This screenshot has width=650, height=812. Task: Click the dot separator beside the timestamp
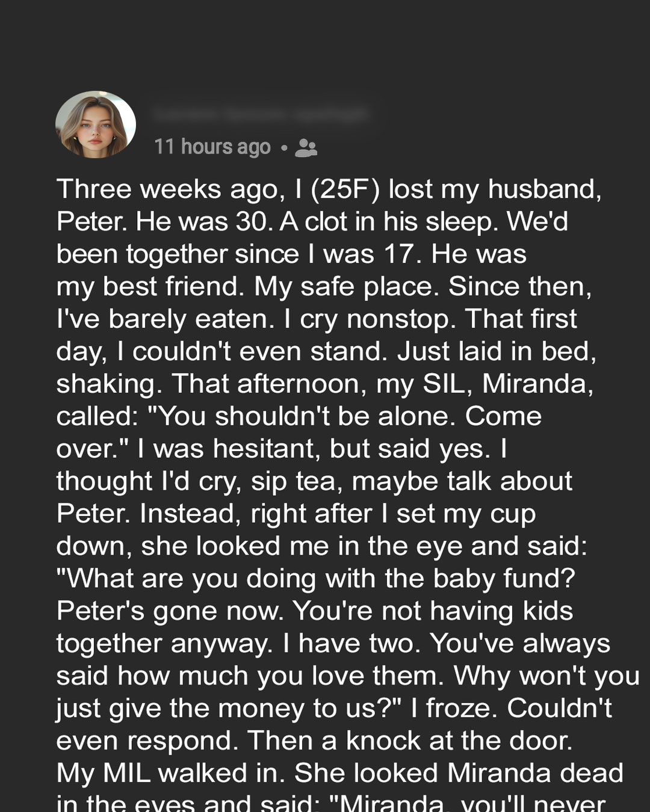(283, 147)
